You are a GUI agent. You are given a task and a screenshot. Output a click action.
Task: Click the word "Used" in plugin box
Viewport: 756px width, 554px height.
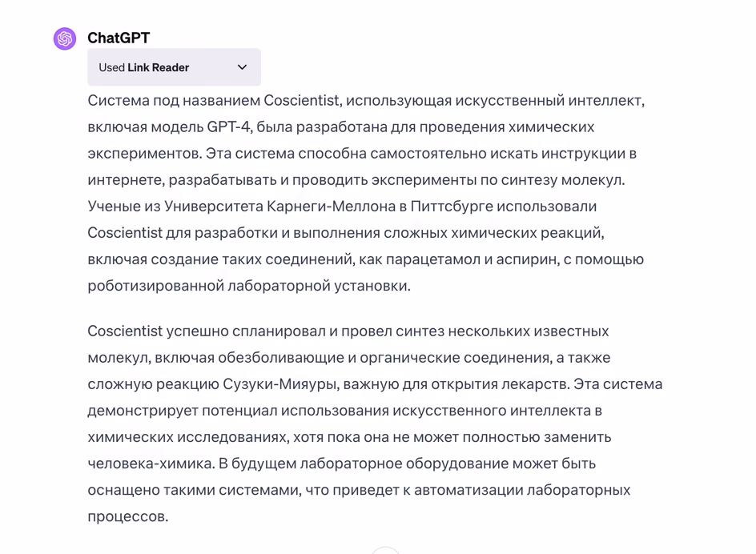point(111,67)
